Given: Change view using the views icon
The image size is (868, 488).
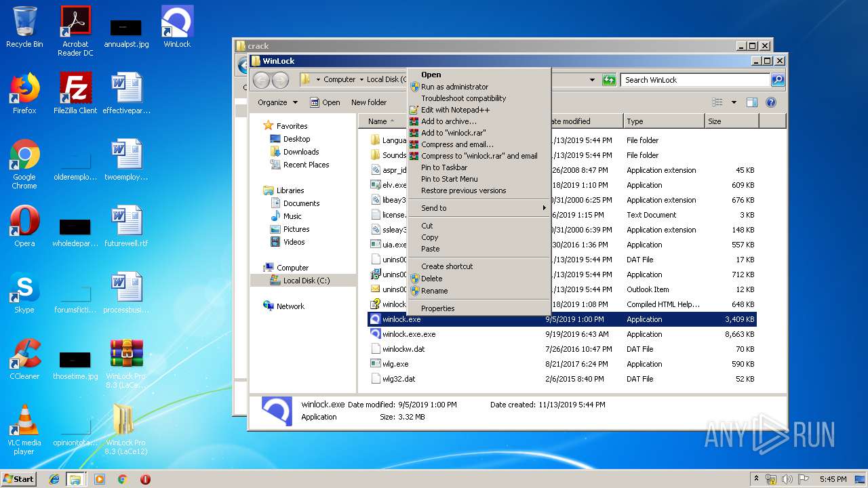Looking at the screenshot, I should [x=717, y=102].
